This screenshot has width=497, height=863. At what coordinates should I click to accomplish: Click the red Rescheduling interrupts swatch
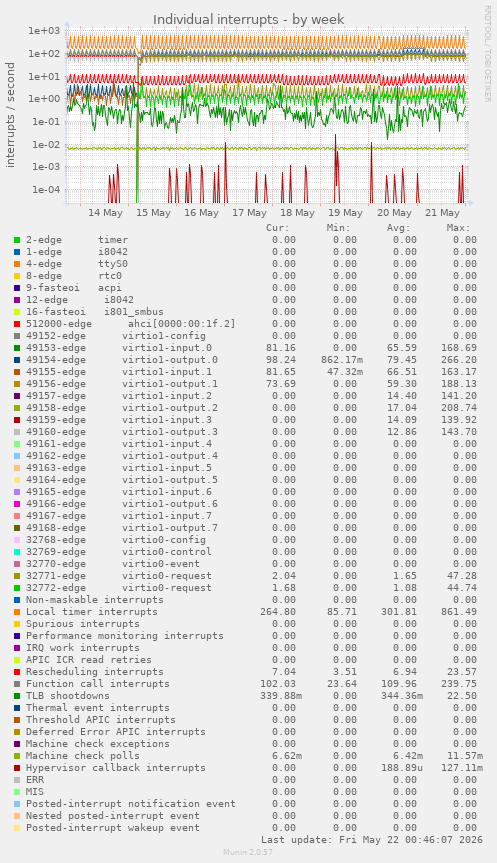[17, 672]
